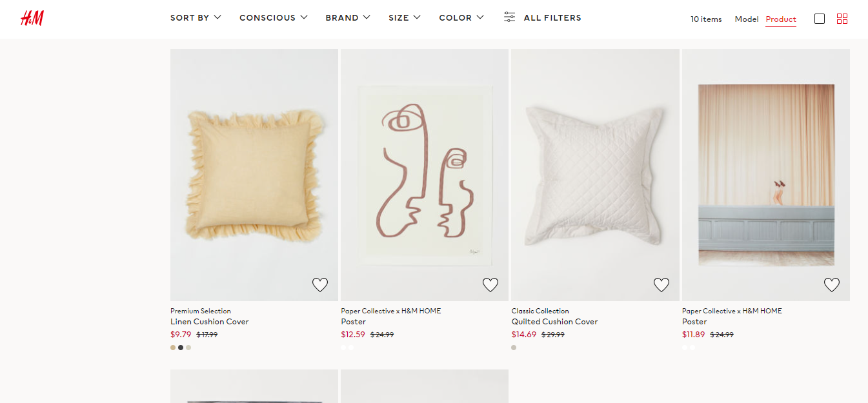Favorite the line-art faces Poster
The height and width of the screenshot is (403, 868).
[490, 284]
